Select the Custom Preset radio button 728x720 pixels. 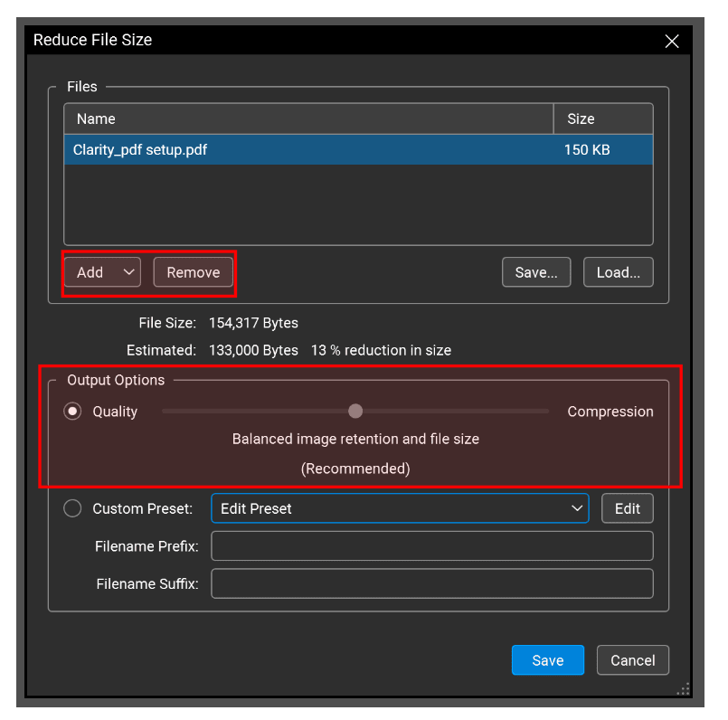coord(72,508)
